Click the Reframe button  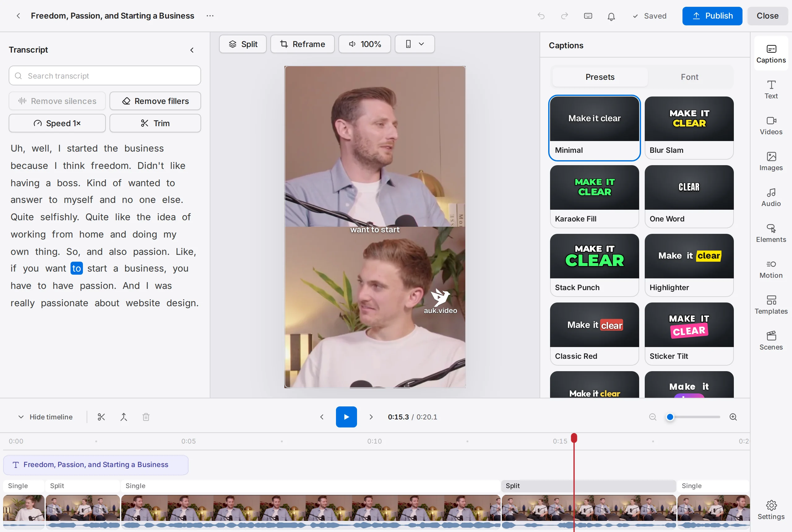coord(302,44)
